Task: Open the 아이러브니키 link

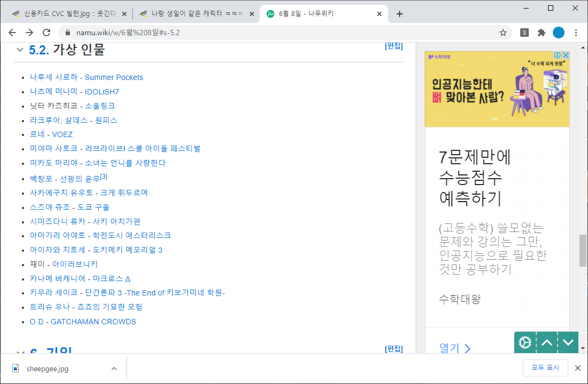Action: point(75,264)
